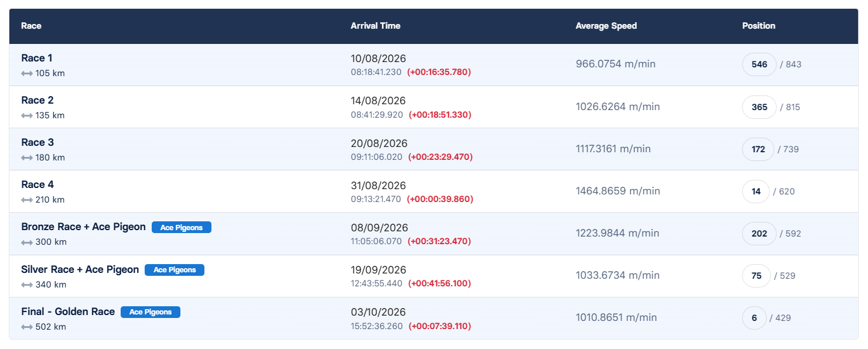The width and height of the screenshot is (868, 349).
Task: Choose position badge 202 in the Bronze Race row
Action: coord(759,234)
